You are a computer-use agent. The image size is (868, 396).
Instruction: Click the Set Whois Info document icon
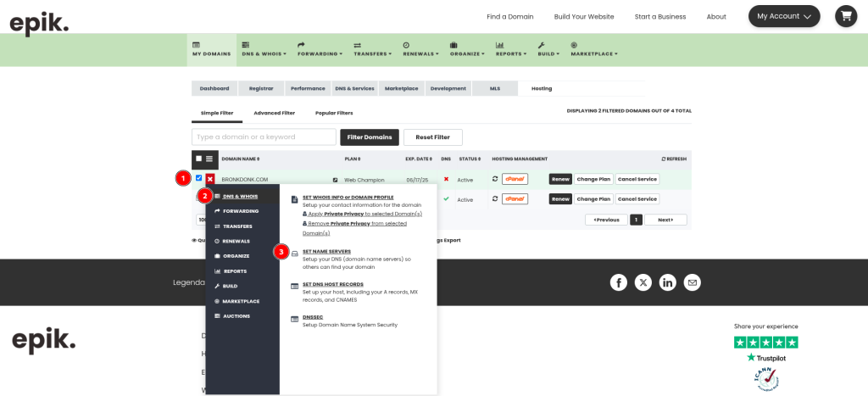[295, 198]
